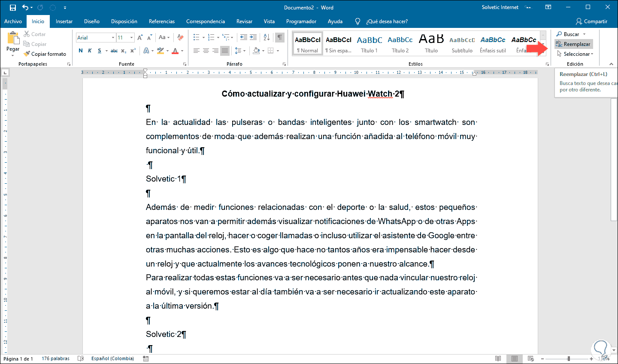Image resolution: width=618 pixels, height=364 pixels.
Task: Increase font size with the larger A icon
Action: pyautogui.click(x=140, y=38)
